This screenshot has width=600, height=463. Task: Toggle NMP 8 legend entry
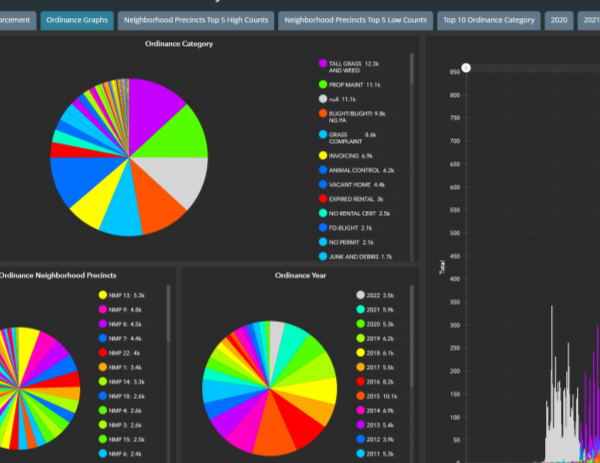click(x=120, y=324)
